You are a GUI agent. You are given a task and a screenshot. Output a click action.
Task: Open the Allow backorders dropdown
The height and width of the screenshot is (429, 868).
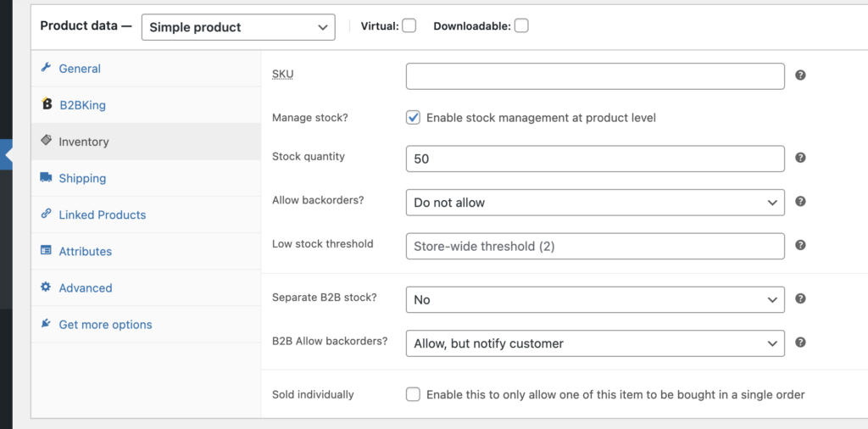click(x=595, y=203)
